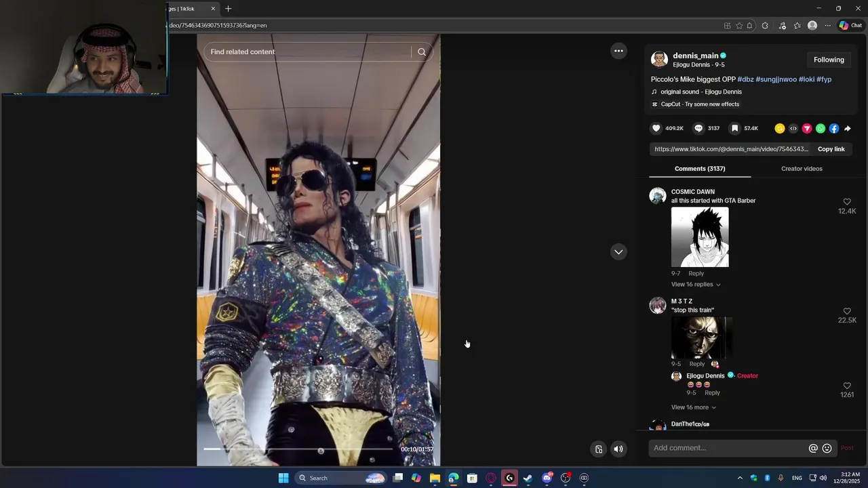868x488 pixels.
Task: Click the search magnifier in Find related content
Action: [422, 52]
